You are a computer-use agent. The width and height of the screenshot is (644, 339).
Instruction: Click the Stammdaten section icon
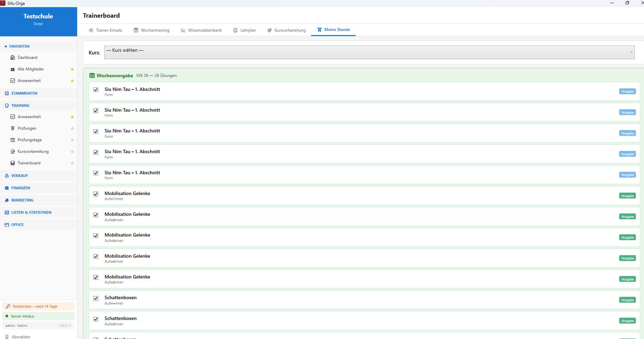pos(7,94)
